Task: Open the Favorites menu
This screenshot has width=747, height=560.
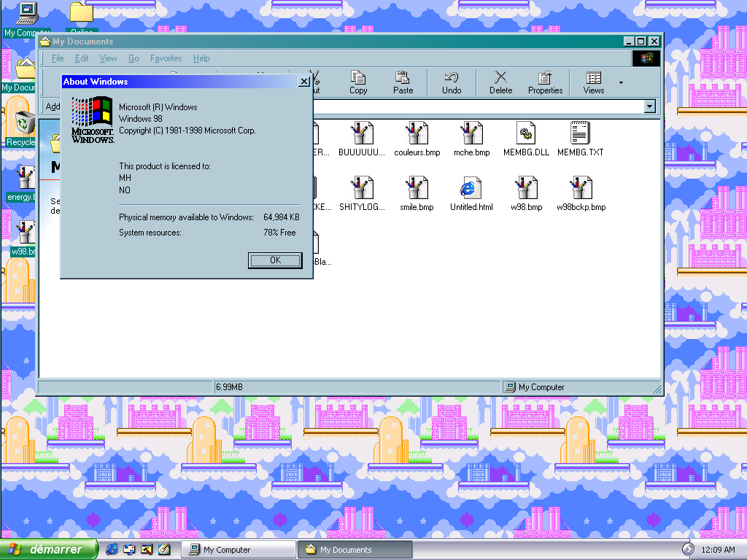Action: click(x=166, y=58)
